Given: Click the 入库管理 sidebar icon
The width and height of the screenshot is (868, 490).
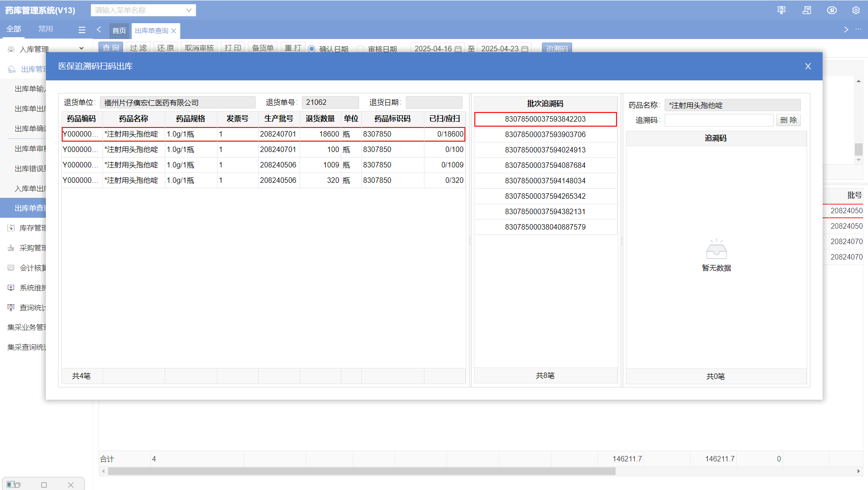Looking at the screenshot, I should pos(11,49).
